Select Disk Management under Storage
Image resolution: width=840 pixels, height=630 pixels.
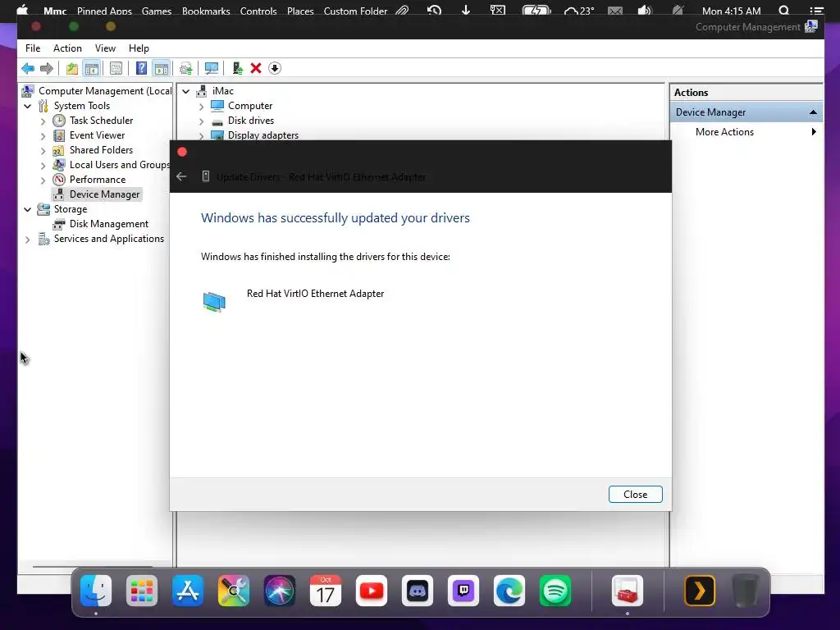coord(109,223)
